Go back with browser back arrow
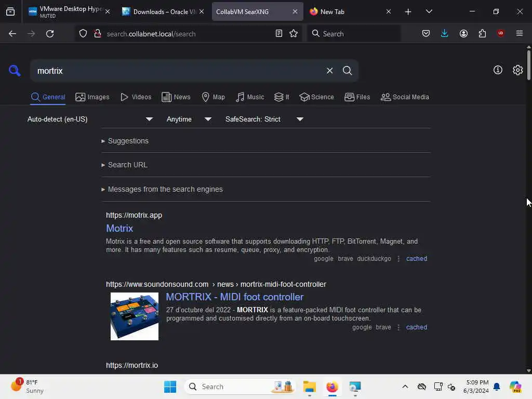The width and height of the screenshot is (532, 399). click(12, 34)
